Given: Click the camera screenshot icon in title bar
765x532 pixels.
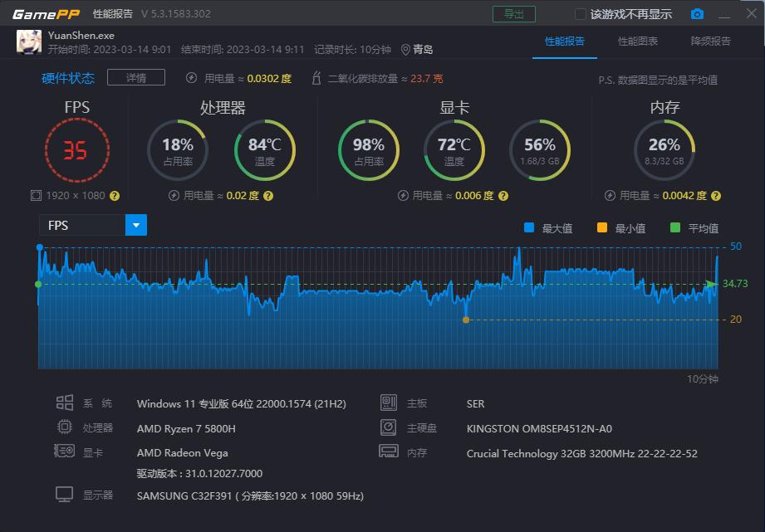Looking at the screenshot, I should [x=698, y=13].
